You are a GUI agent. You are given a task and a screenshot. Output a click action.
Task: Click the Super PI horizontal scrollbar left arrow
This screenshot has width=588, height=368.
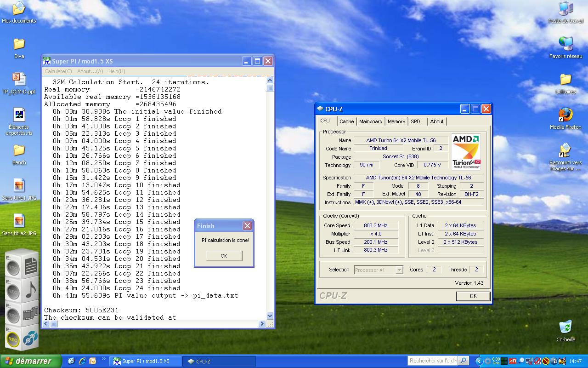[x=46, y=323]
